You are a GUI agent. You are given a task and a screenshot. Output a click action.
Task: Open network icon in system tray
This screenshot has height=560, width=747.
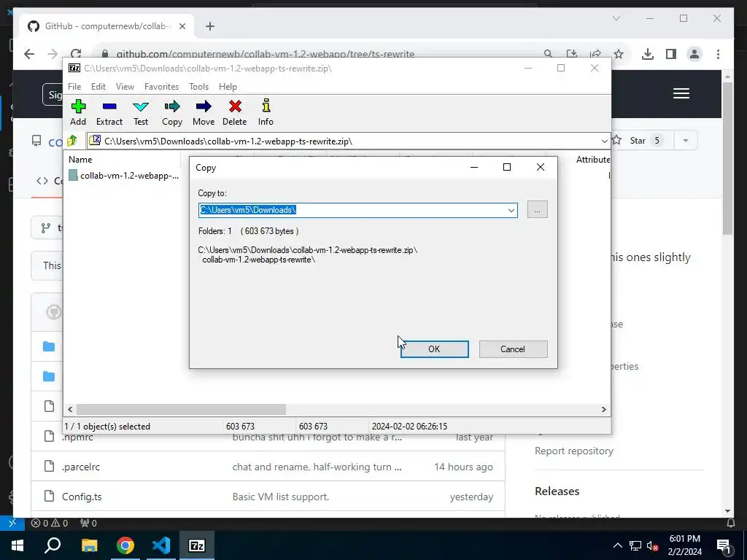[635, 545]
